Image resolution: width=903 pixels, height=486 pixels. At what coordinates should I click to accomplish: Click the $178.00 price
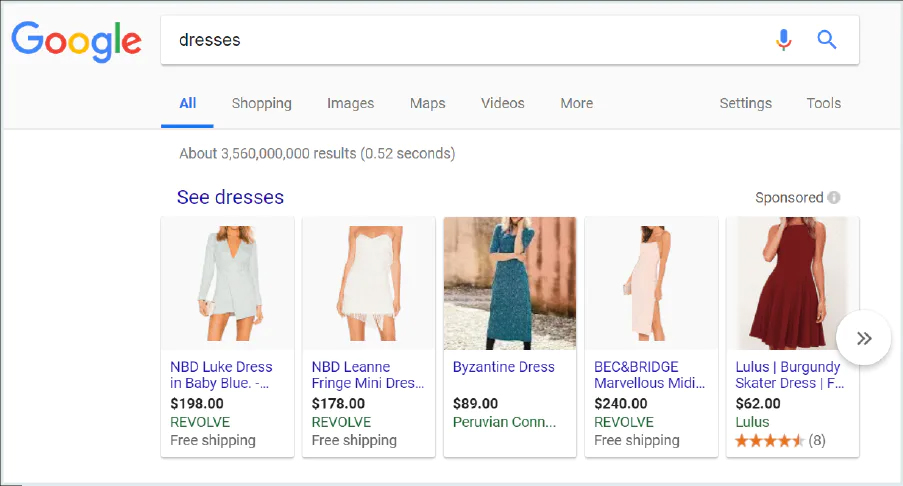click(338, 404)
